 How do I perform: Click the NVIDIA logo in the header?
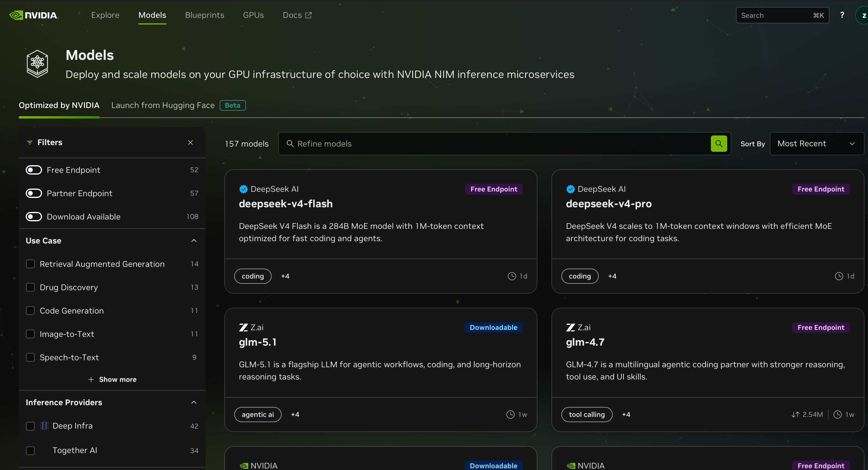pyautogui.click(x=34, y=15)
